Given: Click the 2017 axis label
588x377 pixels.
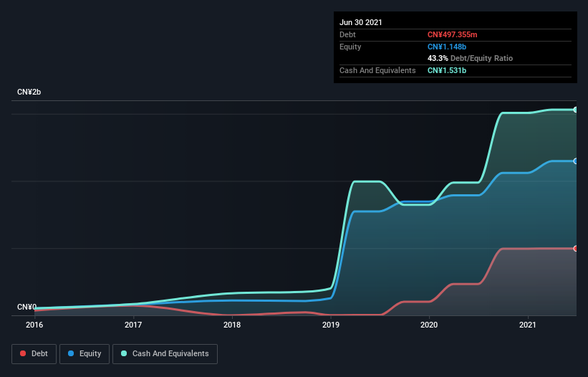Looking at the screenshot, I should pos(133,325).
